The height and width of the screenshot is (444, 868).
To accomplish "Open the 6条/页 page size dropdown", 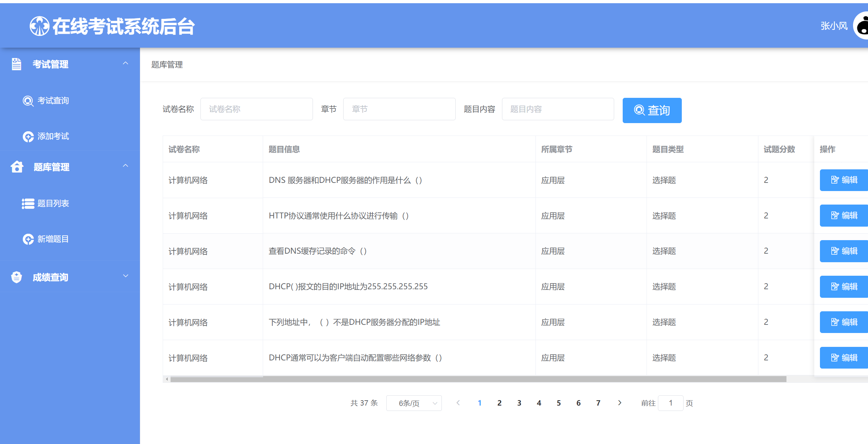I will 414,403.
